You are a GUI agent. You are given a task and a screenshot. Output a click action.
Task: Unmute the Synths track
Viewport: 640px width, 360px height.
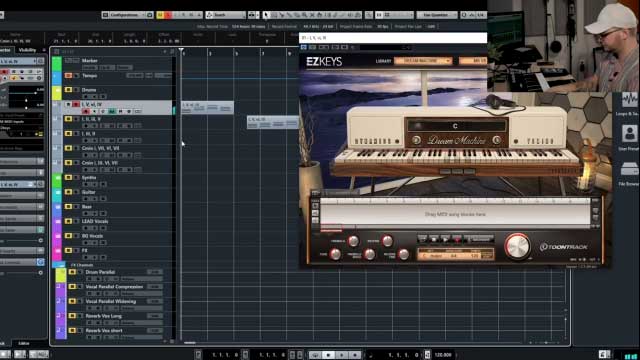point(69,178)
